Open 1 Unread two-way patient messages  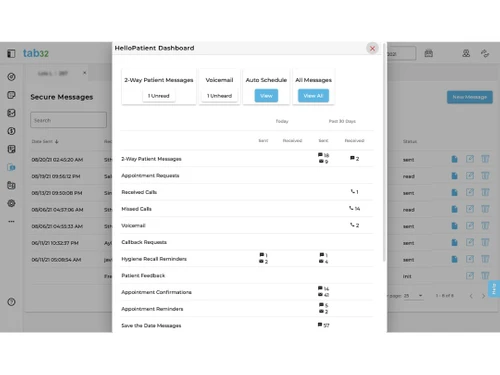159,96
